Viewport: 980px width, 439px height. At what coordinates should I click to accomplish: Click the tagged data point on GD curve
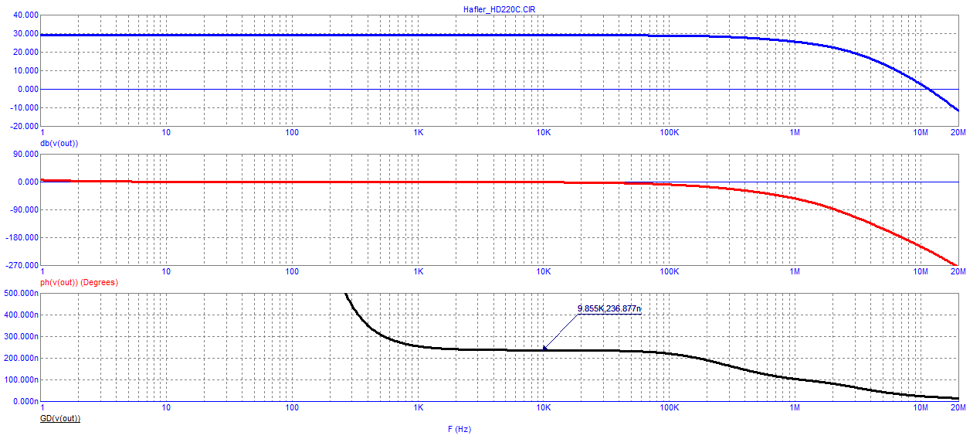544,349
